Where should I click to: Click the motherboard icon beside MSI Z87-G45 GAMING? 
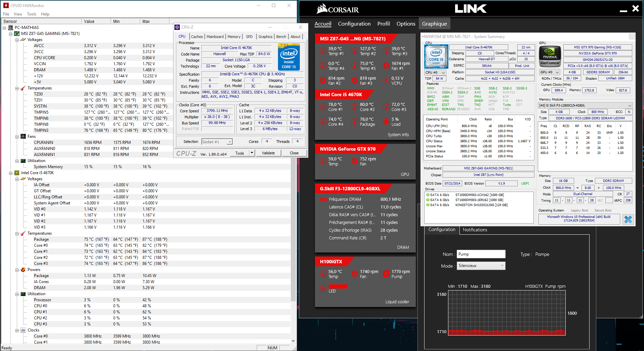pyautogui.click(x=17, y=34)
